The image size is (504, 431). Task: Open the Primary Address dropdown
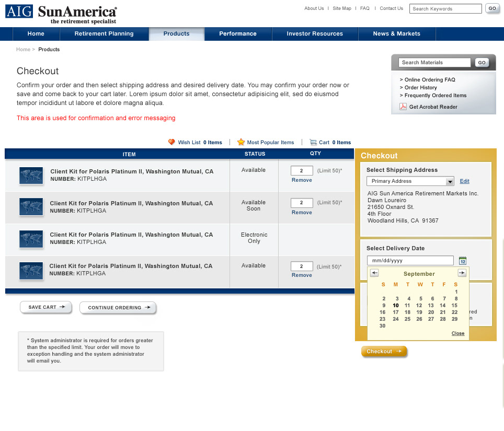[x=410, y=181]
